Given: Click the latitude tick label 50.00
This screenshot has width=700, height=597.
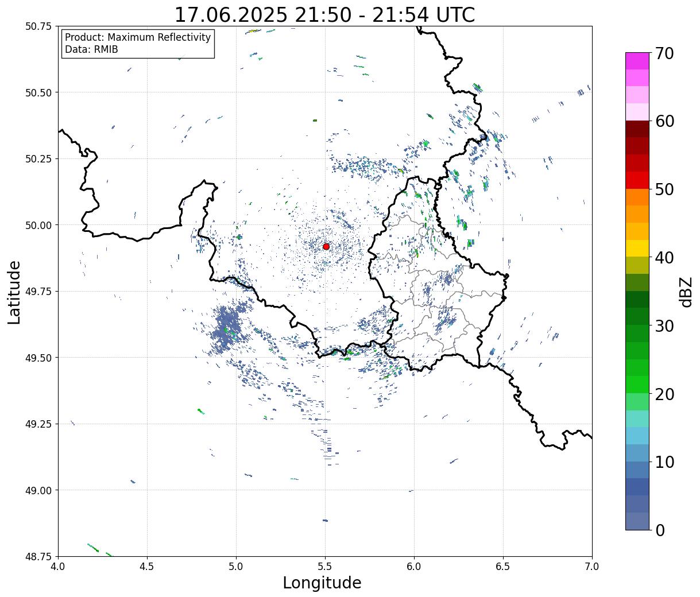Looking at the screenshot, I should coord(38,225).
